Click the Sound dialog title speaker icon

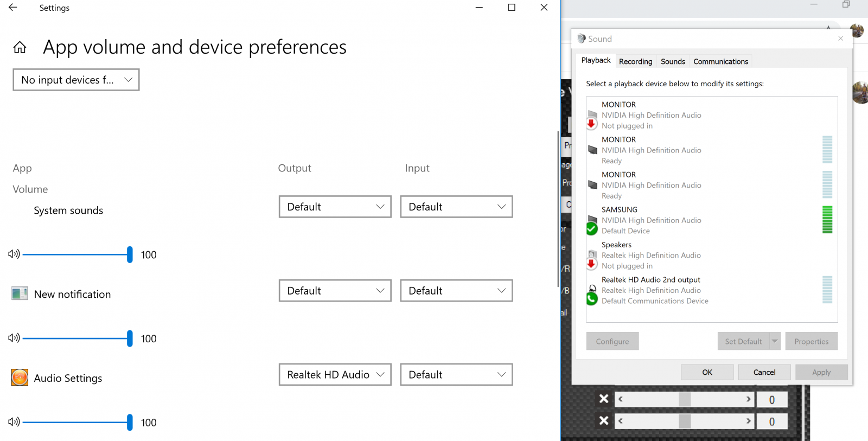pos(582,39)
